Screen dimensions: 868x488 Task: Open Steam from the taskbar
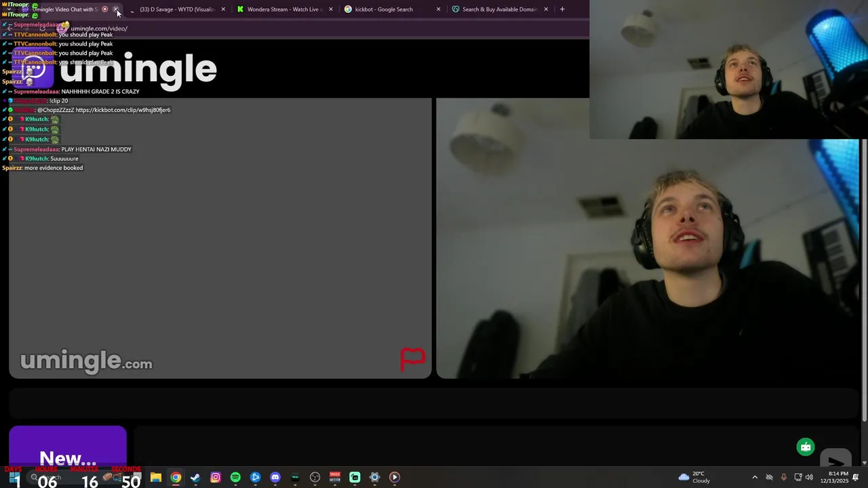pyautogui.click(x=195, y=477)
